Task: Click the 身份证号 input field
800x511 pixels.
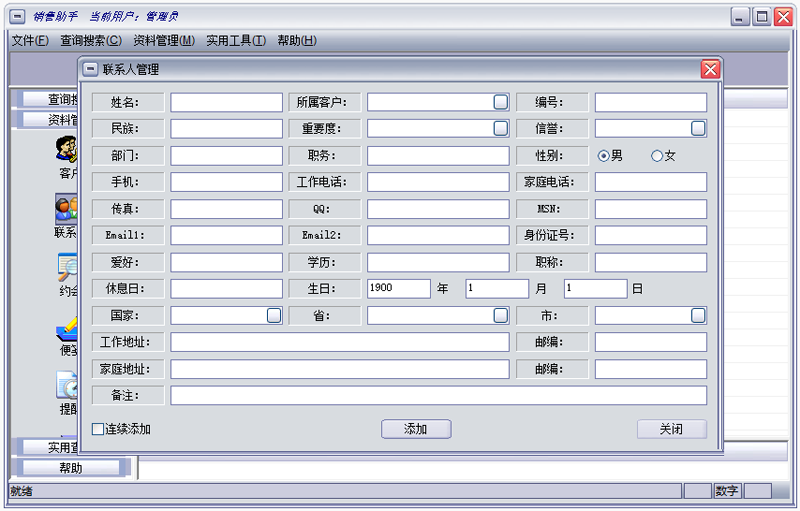Action: tap(651, 235)
